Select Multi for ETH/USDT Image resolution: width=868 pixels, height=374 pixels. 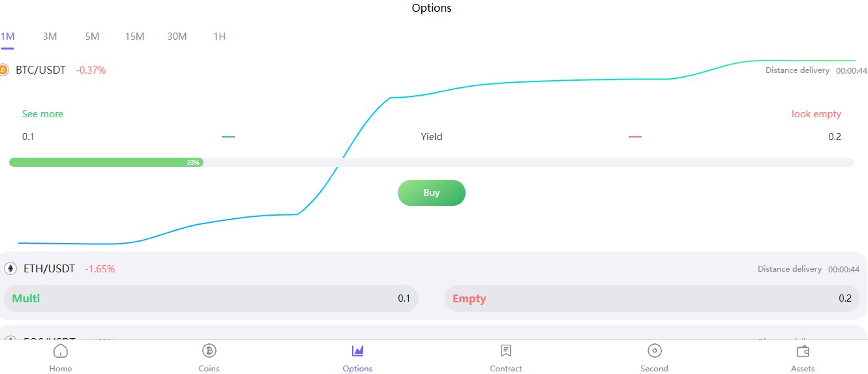pos(211,298)
